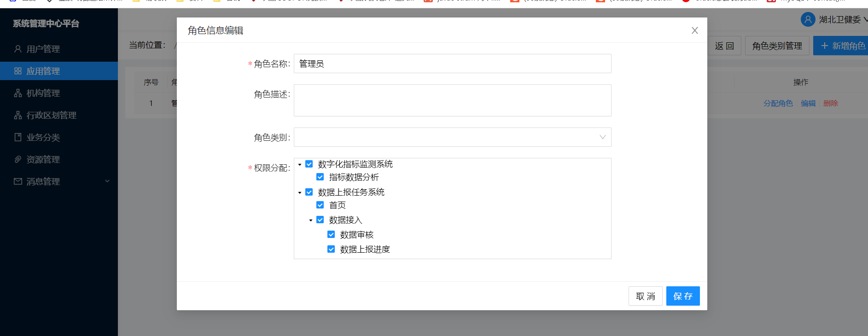This screenshot has width=868, height=336.
Task: Open 机构管理 sidebar item
Action: coord(59,93)
